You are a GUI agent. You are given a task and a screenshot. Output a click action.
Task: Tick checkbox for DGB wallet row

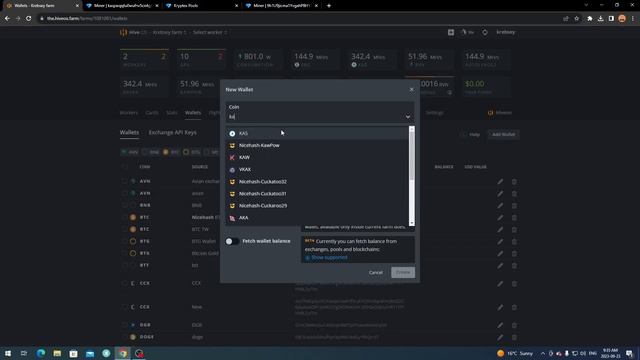tap(125, 325)
